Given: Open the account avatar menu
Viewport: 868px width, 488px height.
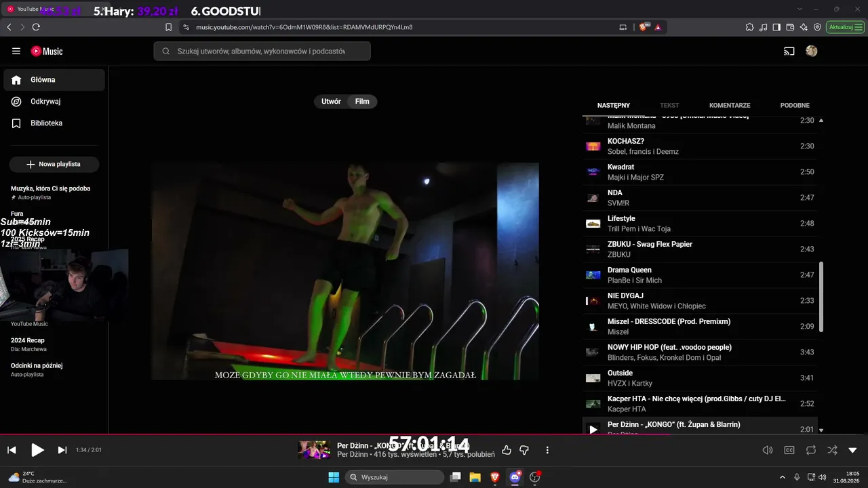Looking at the screenshot, I should (x=811, y=51).
